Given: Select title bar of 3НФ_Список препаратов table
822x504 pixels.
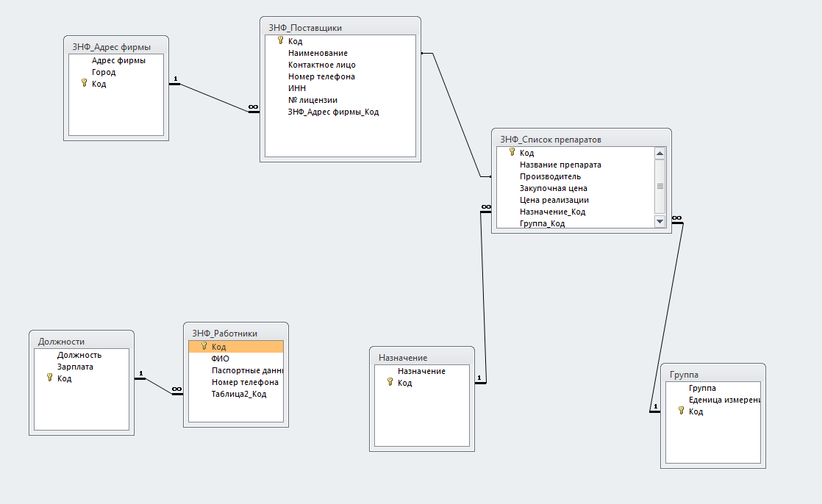Looking at the screenshot, I should (x=582, y=139).
